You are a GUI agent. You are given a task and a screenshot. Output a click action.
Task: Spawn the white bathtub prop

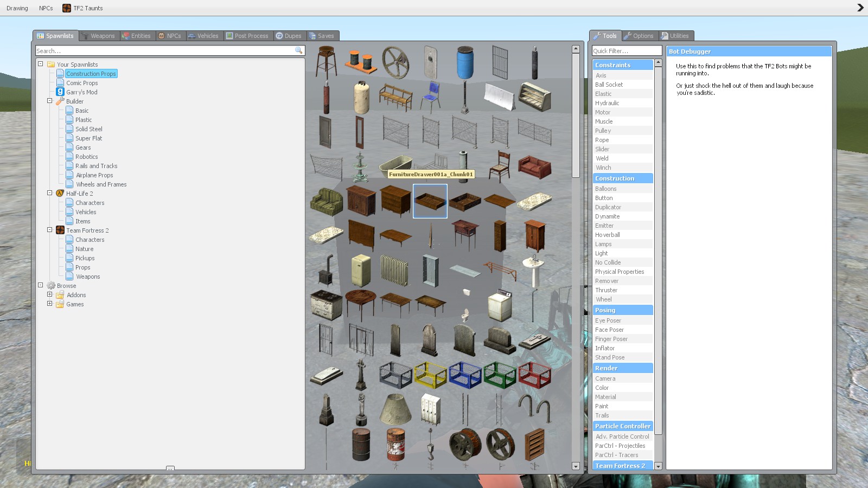(395, 167)
